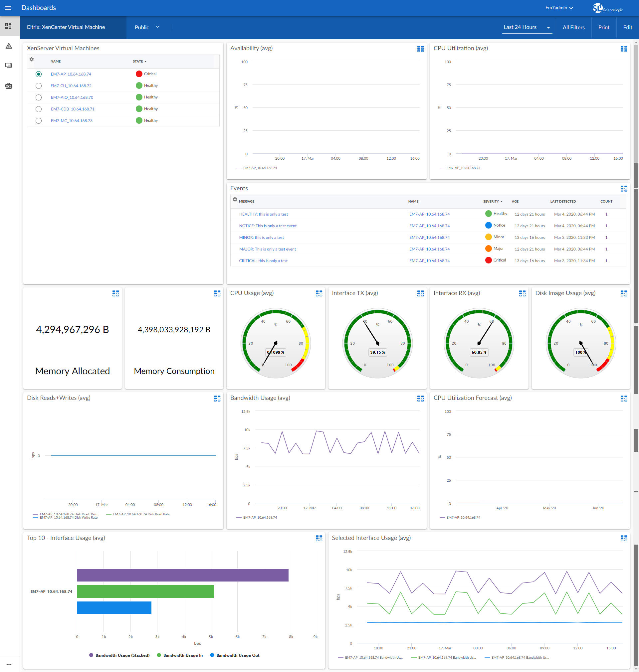
Task: Sort Events table by SEVERITY column
Action: (493, 202)
